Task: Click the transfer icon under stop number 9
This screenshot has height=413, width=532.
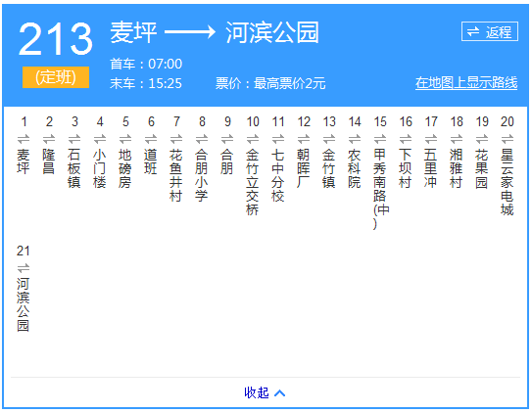Action: pos(227,139)
